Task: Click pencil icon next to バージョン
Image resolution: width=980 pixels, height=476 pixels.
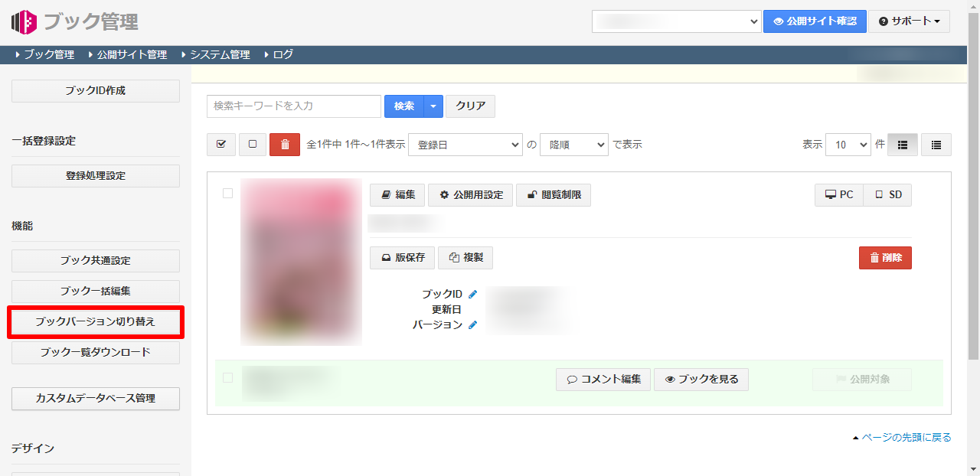Action: coord(472,325)
